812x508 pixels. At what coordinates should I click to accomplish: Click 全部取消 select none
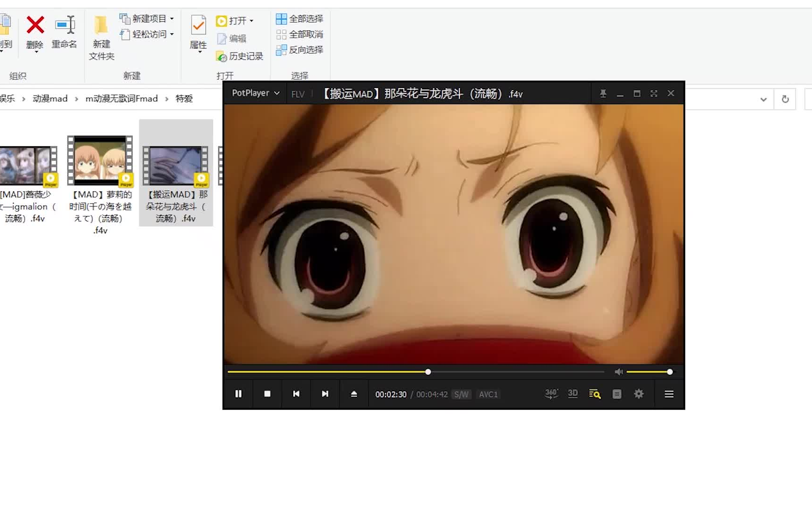pos(299,34)
